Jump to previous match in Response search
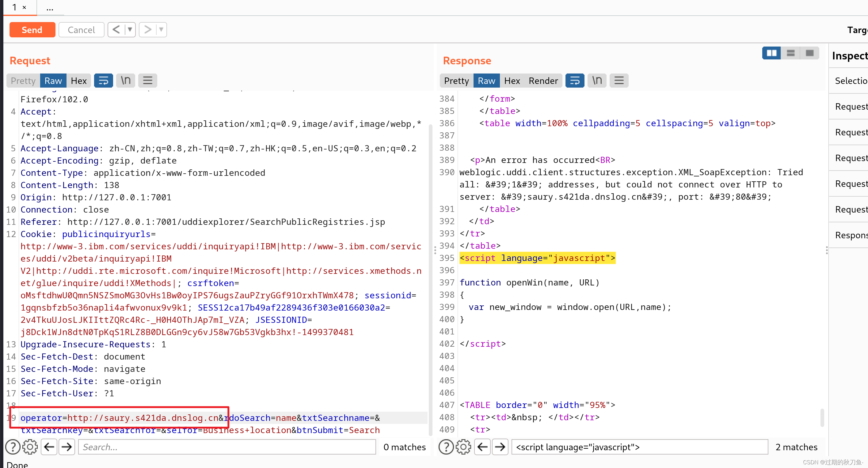This screenshot has width=868, height=468. coord(482,447)
